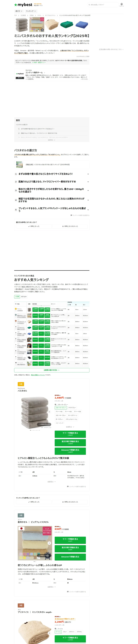Screen dimensions: 138x644
Task: Click 楽天市場 10,450円 button in UCHINO row
Action: point(47,333)
